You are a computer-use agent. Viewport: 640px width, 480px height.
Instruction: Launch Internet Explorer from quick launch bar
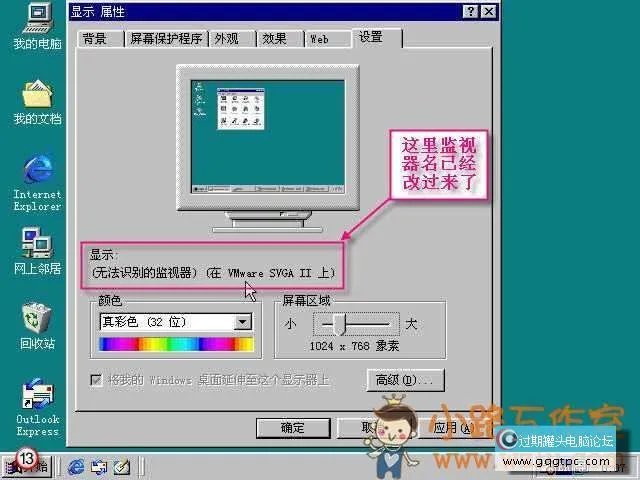pos(76,467)
